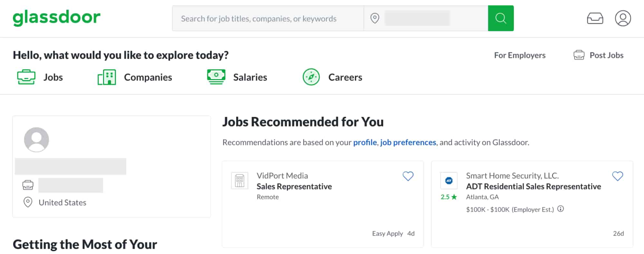644x254 pixels.
Task: Open the Post Jobs link
Action: (606, 55)
